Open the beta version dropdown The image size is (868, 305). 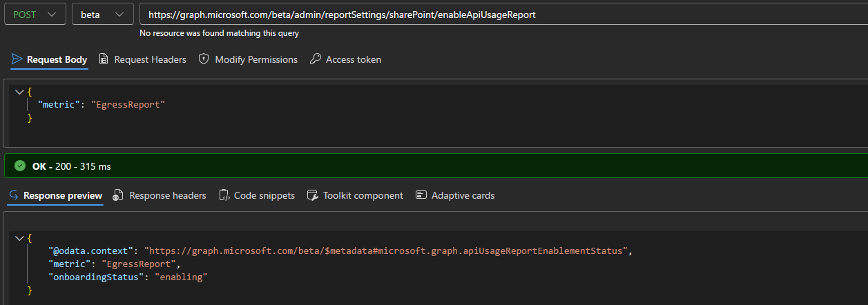[103, 14]
